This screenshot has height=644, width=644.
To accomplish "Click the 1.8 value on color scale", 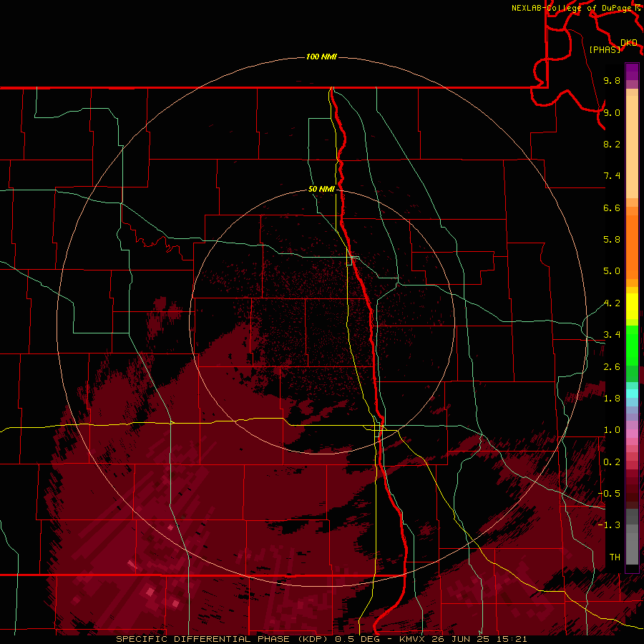I will coord(612,399).
